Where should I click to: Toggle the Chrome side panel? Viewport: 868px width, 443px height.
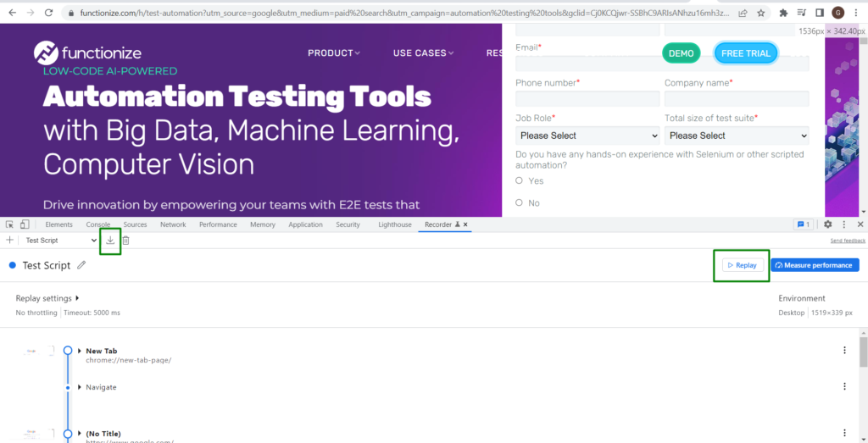point(820,12)
